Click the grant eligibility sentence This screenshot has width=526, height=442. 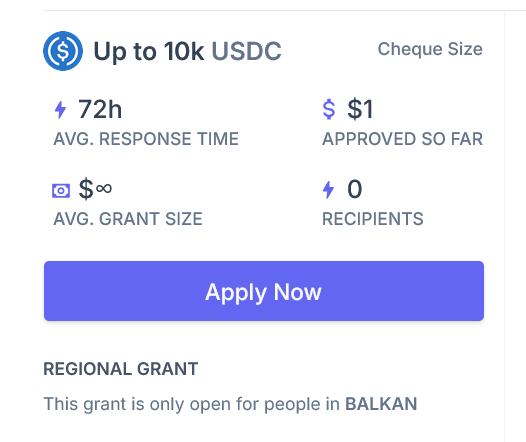click(x=230, y=404)
